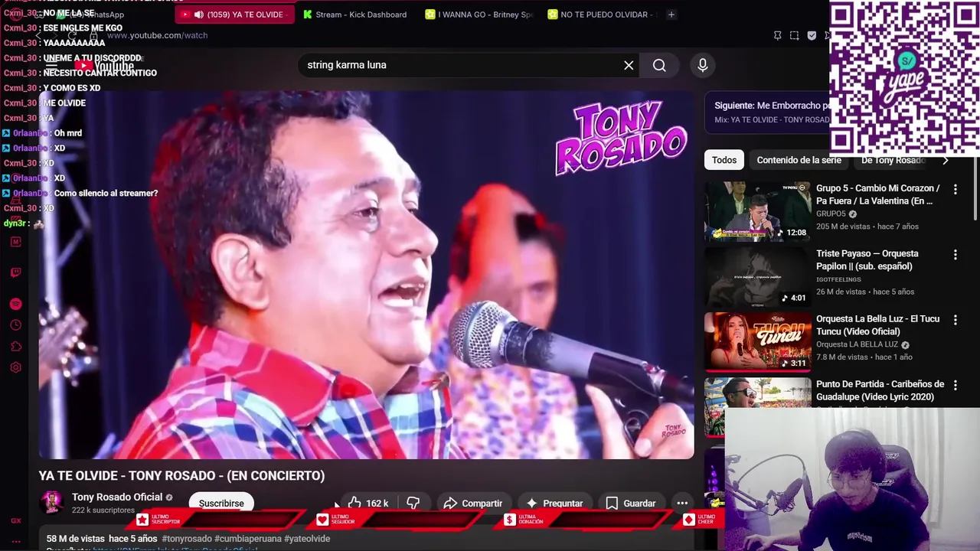This screenshot has height=551, width=980.
Task: Open a new browser tab with plus
Action: coord(671,15)
